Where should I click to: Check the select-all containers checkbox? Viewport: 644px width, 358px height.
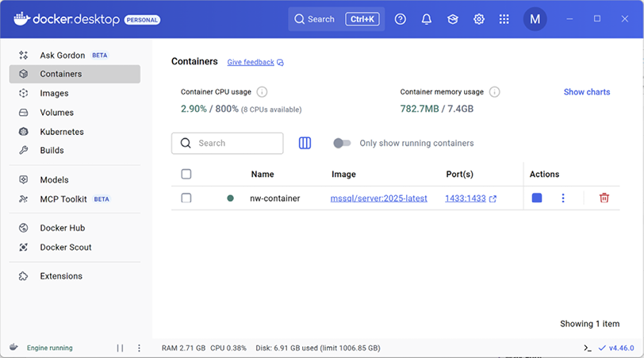pos(186,174)
